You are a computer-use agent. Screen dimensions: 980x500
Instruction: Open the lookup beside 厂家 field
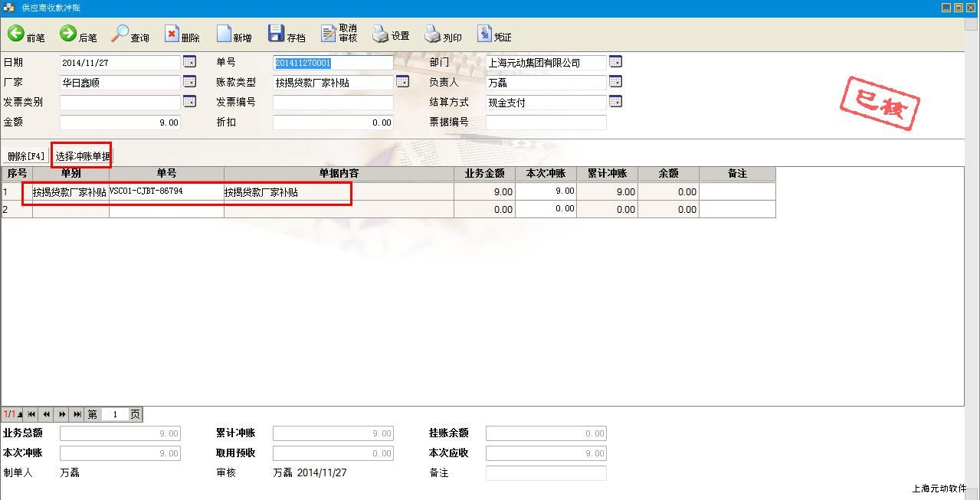[189, 82]
